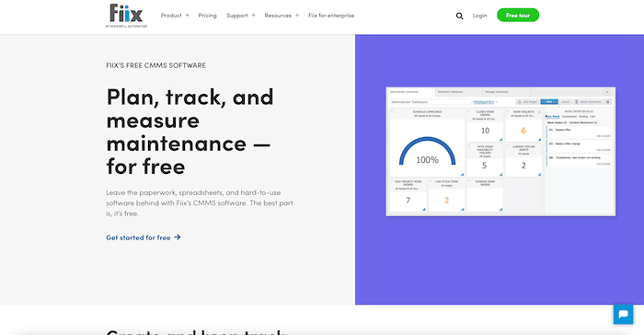
Task: Click Cancel button in dashboard preview
Action: (565, 102)
